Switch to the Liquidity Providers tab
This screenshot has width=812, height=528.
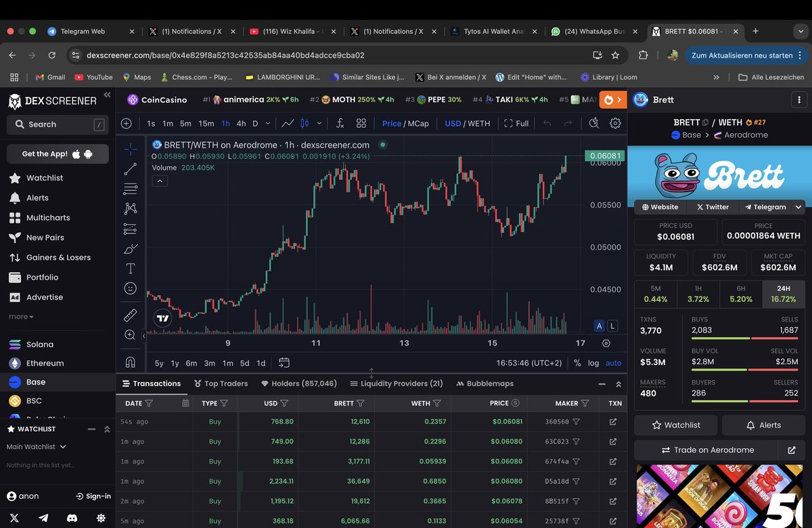pos(397,383)
